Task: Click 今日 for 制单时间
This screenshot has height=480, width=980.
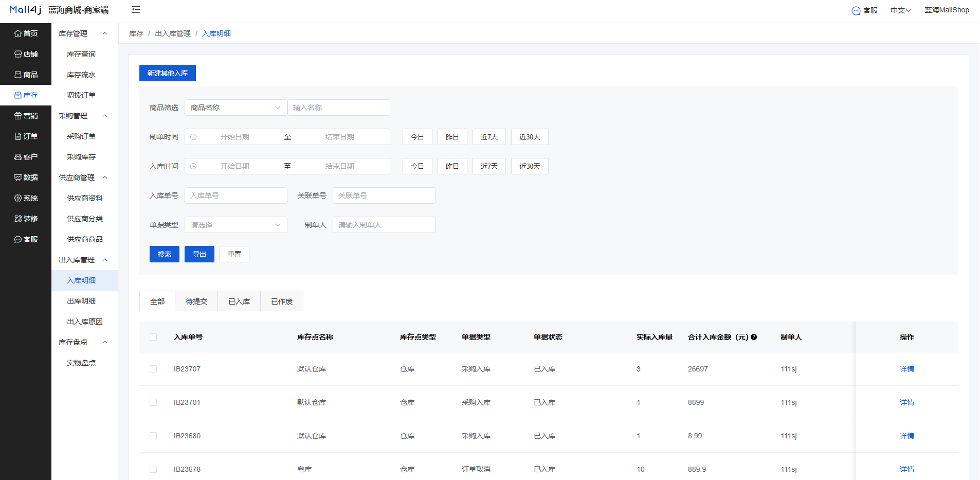Action: click(418, 137)
